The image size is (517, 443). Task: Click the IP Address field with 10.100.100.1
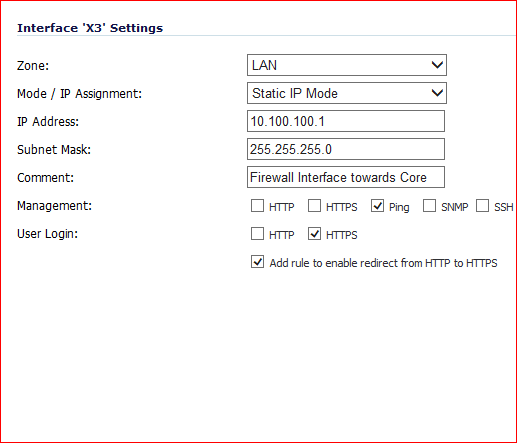(x=346, y=121)
